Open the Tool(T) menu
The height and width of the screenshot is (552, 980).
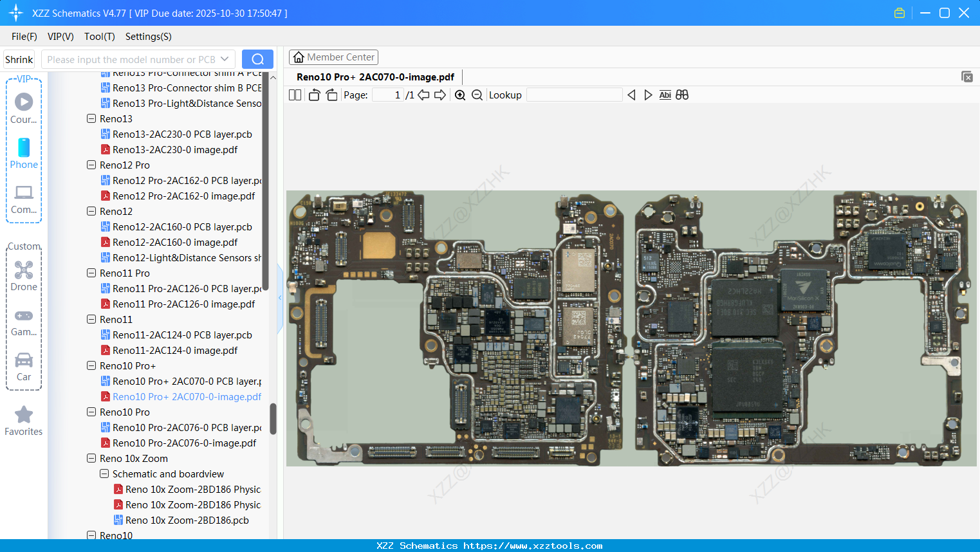(99, 37)
